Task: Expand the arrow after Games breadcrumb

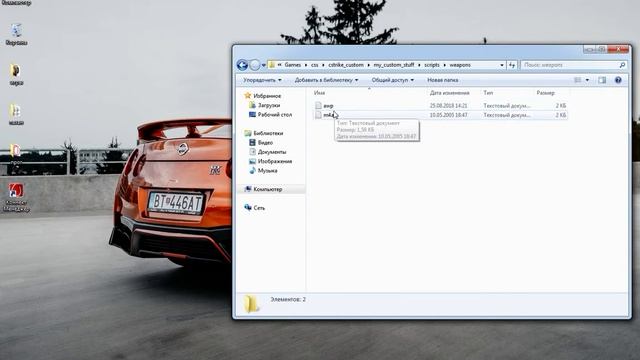Action: tap(306, 65)
